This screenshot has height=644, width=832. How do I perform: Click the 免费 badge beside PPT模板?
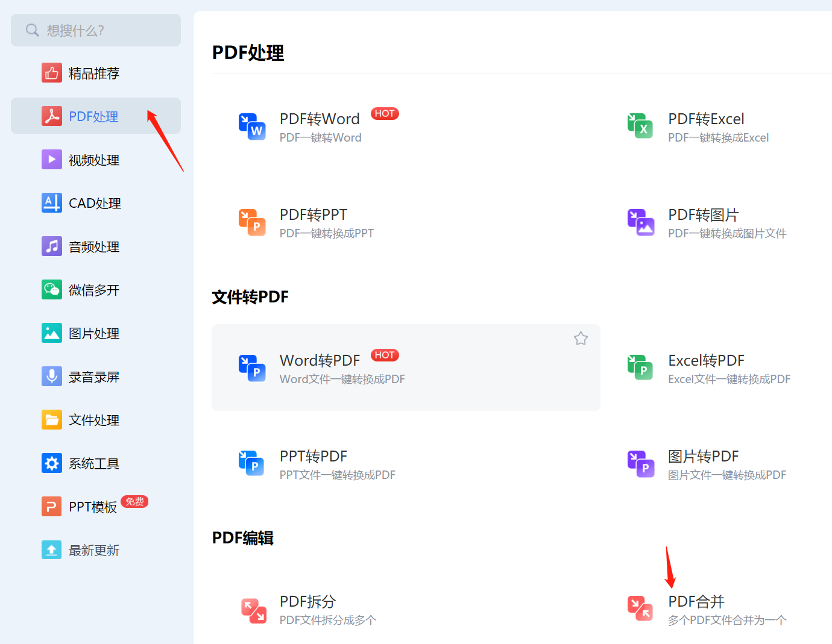point(134,502)
